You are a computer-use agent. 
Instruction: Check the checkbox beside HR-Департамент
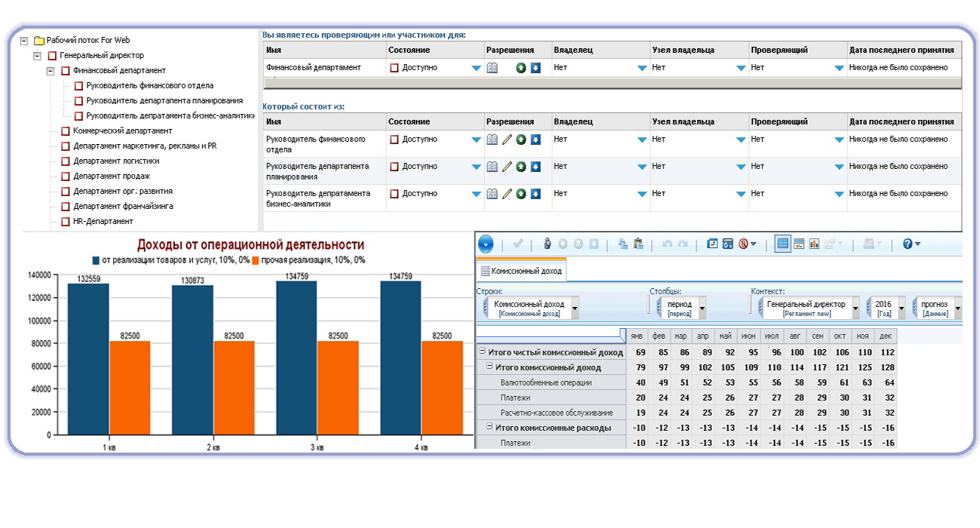tap(66, 221)
